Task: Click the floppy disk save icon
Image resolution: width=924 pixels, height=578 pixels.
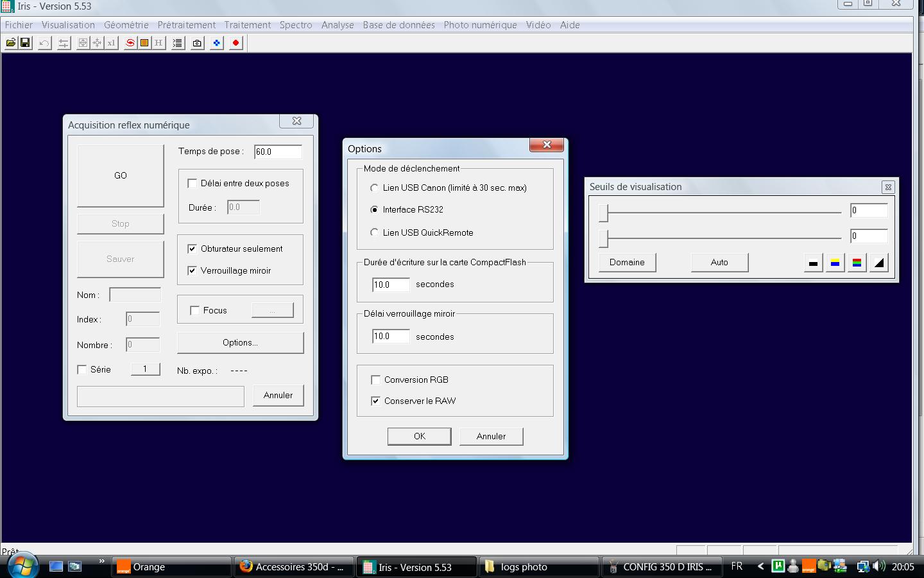Action: [25, 43]
